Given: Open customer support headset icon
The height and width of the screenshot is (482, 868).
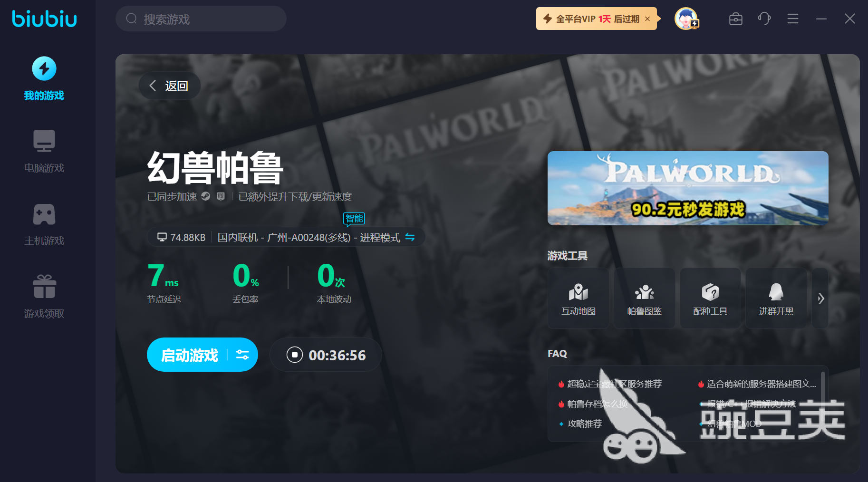Looking at the screenshot, I should [764, 19].
